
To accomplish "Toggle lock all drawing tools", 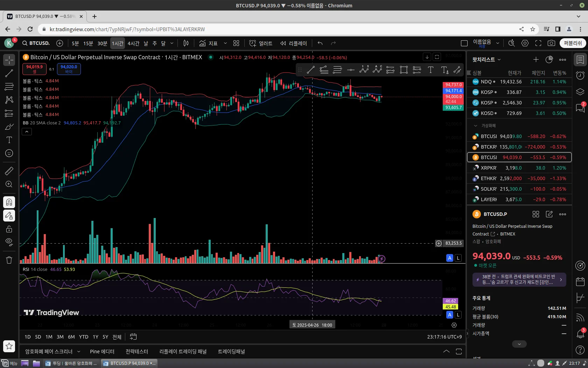I will [x=9, y=229].
